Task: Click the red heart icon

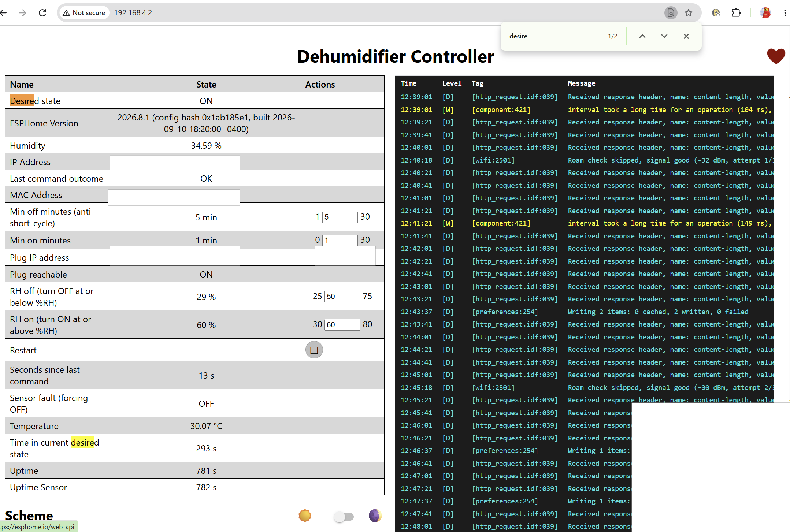Action: [776, 56]
